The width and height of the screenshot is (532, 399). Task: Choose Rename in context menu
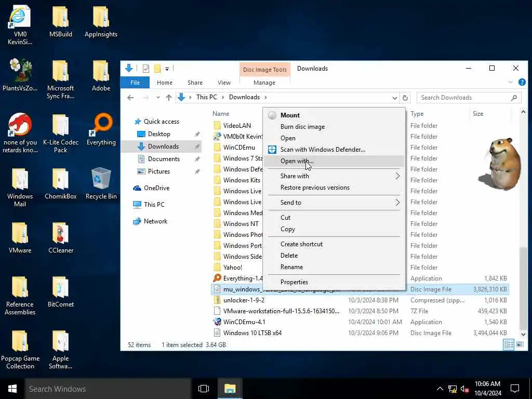pos(334,267)
